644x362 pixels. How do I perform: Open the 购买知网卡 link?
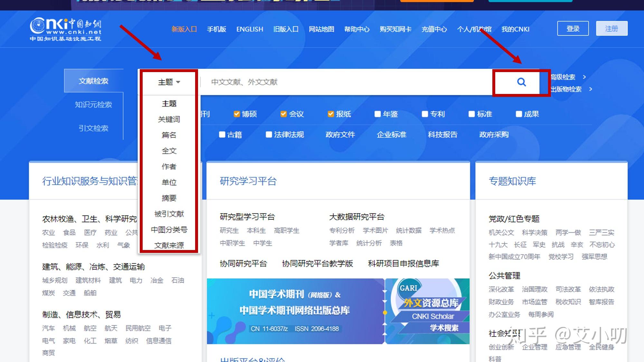395,29
